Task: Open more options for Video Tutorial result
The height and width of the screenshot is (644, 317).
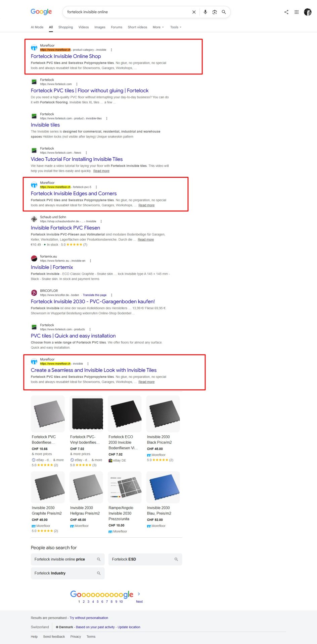Action: 86,153
